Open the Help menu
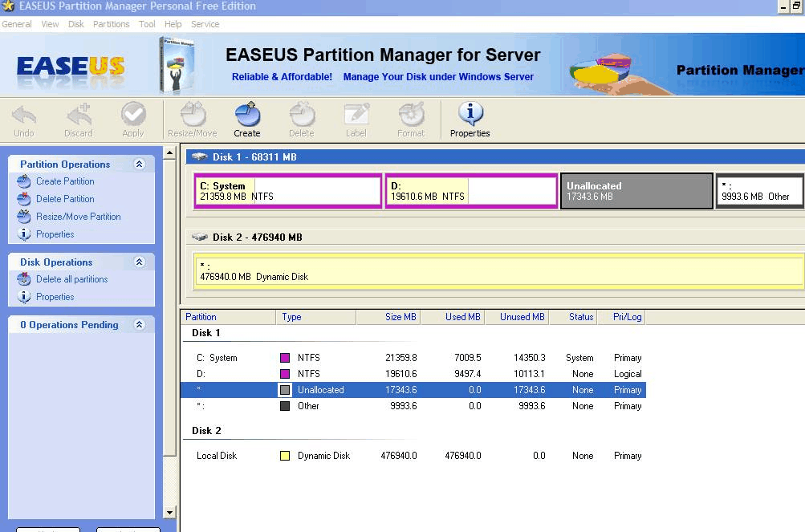The width and height of the screenshot is (805, 532). pyautogui.click(x=173, y=24)
